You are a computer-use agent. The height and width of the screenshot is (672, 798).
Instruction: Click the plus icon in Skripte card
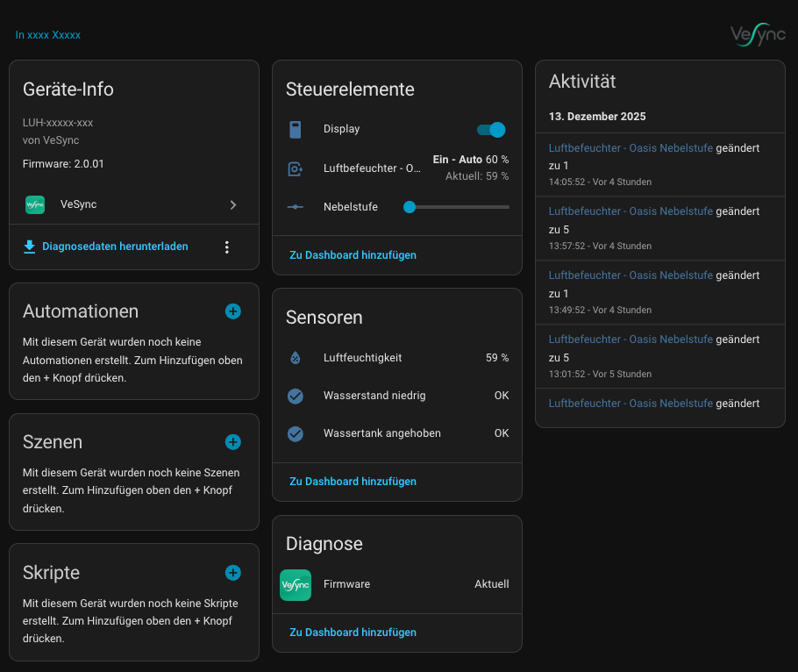(233, 573)
